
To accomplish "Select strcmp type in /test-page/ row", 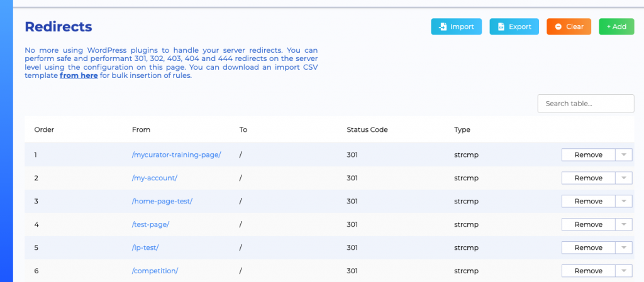I will (x=467, y=225).
